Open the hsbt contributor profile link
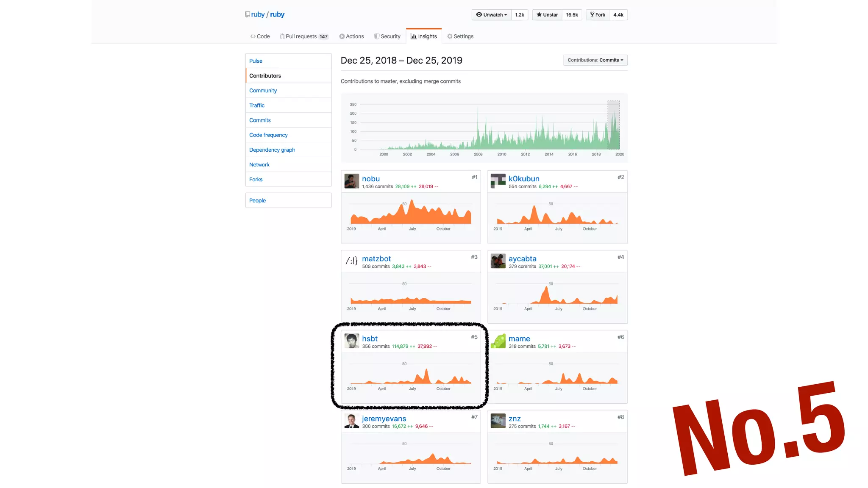 [x=370, y=338]
